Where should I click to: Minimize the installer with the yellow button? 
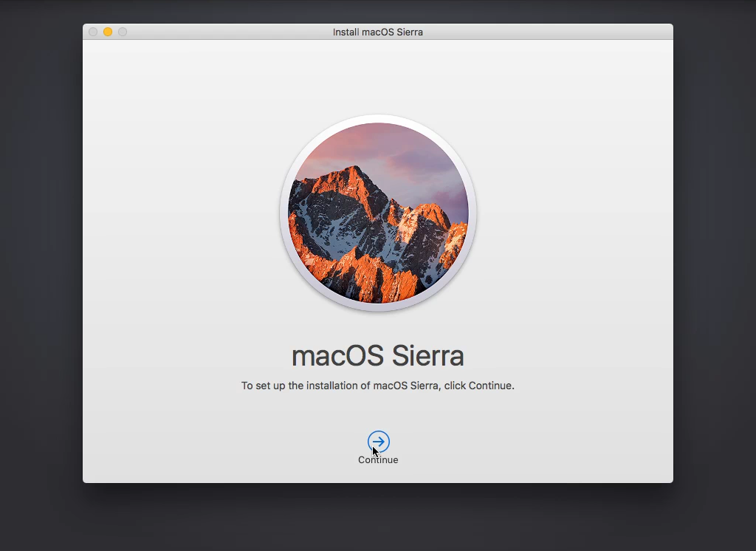[108, 32]
